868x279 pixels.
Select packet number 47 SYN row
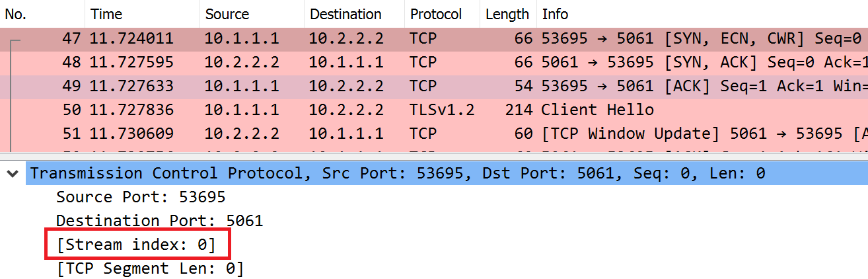(434, 38)
